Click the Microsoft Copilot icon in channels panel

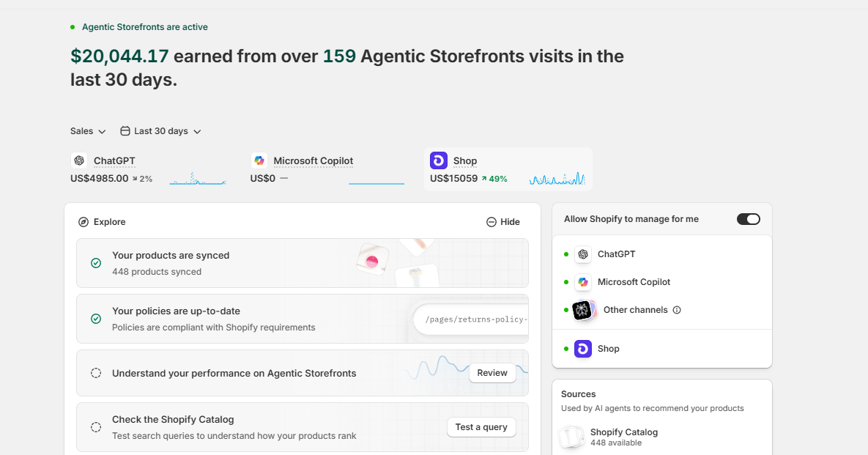point(583,282)
